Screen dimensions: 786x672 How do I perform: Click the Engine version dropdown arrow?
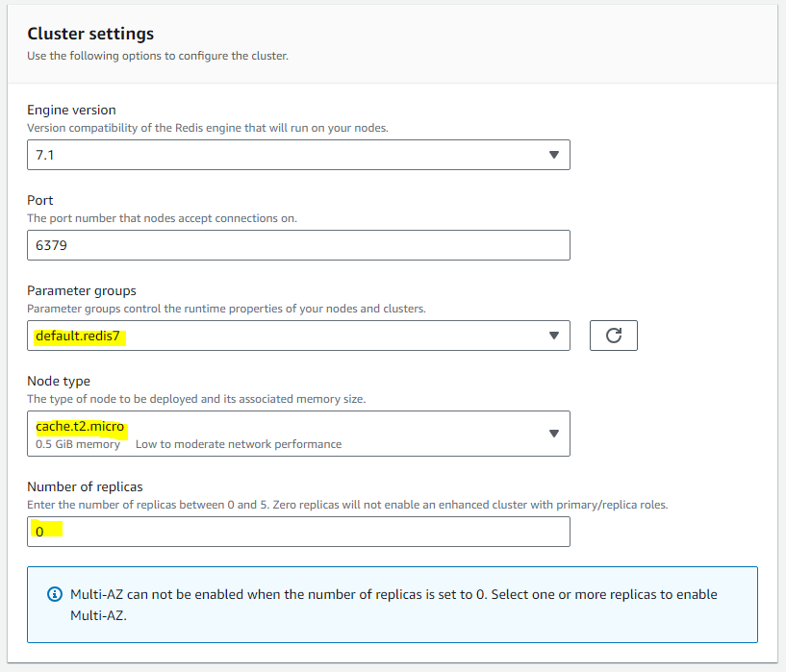coord(554,155)
